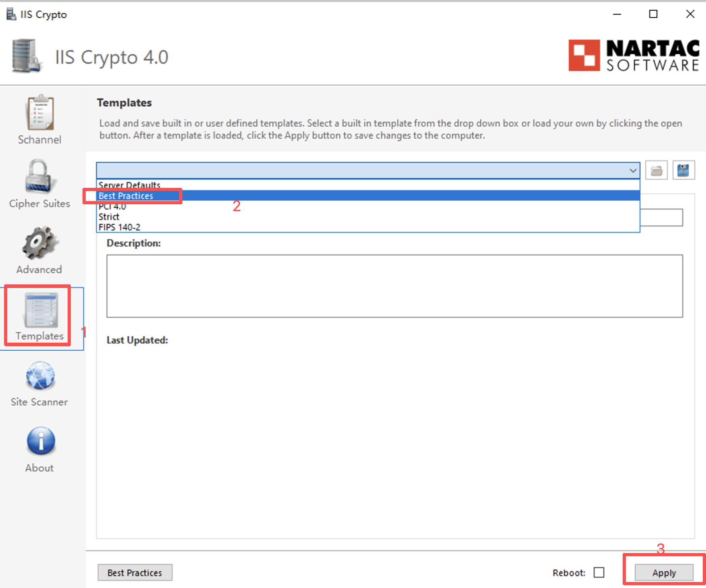Open the About info icon
The height and width of the screenshot is (588, 706).
point(40,441)
